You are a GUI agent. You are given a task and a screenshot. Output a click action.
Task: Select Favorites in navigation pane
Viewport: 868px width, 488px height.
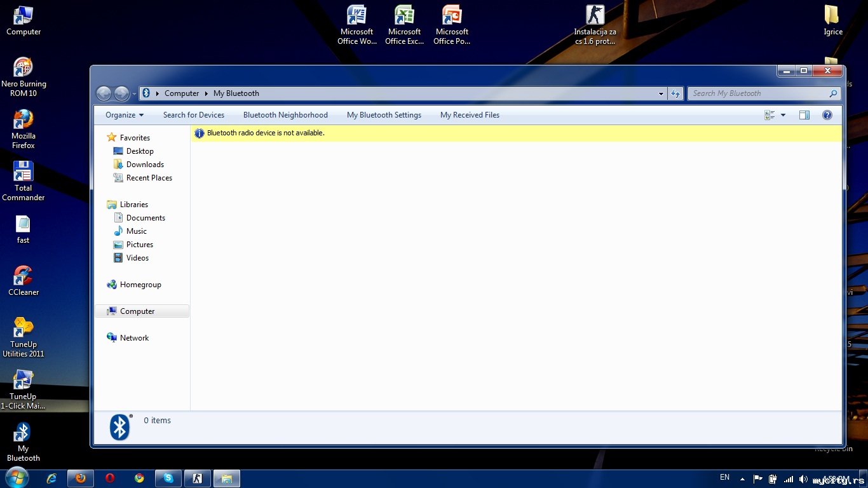click(135, 138)
